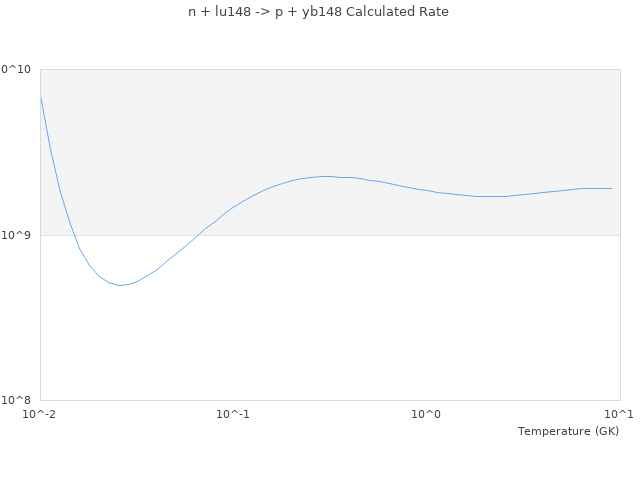Click the 10^-1 x-axis tick label

tap(233, 414)
